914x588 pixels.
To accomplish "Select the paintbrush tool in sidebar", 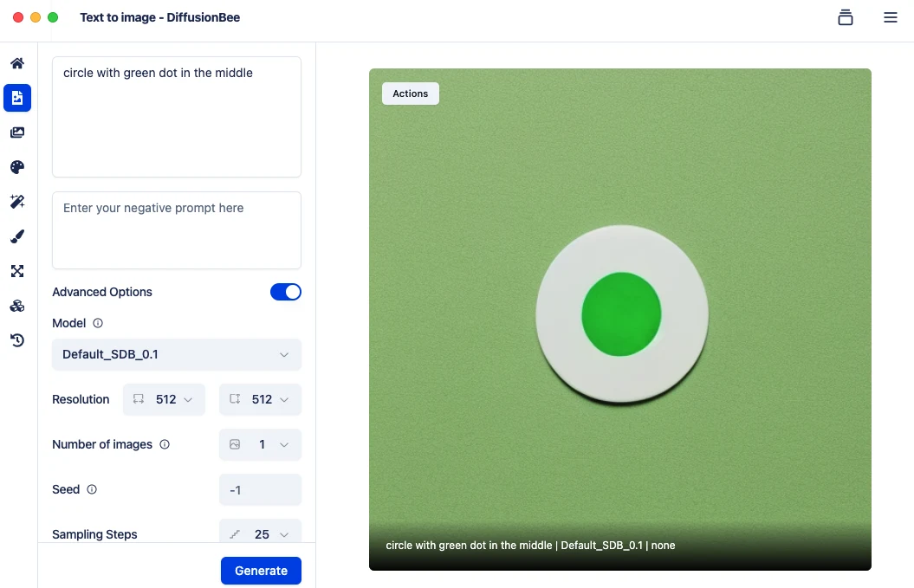I will (17, 236).
